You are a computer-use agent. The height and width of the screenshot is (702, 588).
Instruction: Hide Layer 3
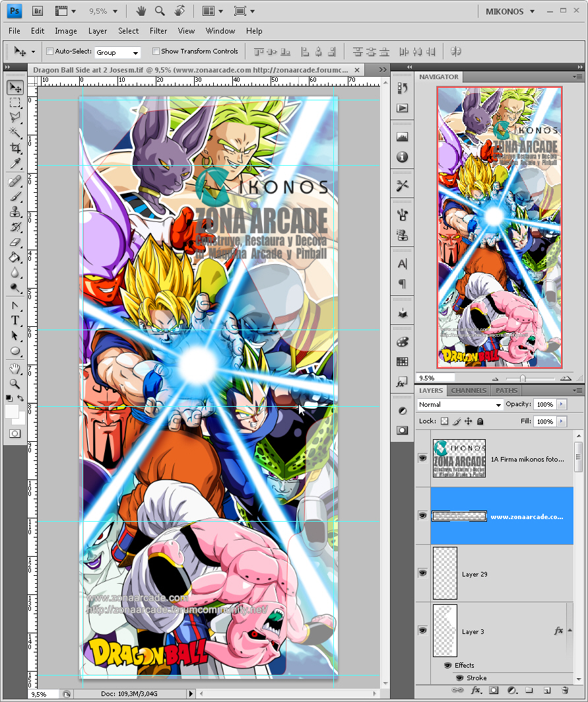pyautogui.click(x=422, y=630)
